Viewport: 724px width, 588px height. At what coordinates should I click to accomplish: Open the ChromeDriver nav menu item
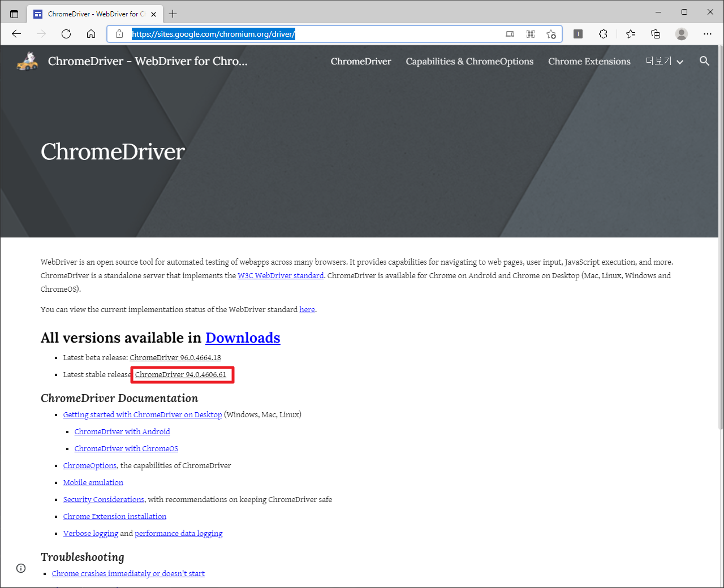pos(361,61)
